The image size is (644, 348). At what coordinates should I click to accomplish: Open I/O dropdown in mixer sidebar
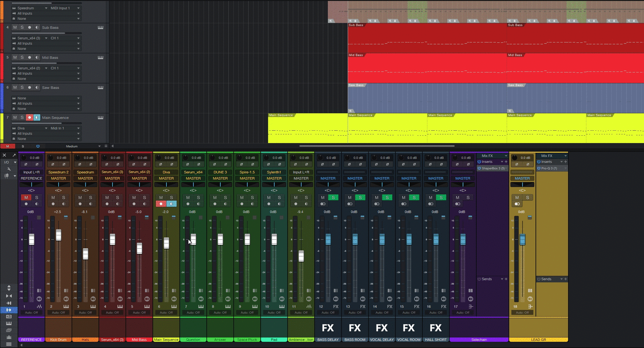pos(15,162)
